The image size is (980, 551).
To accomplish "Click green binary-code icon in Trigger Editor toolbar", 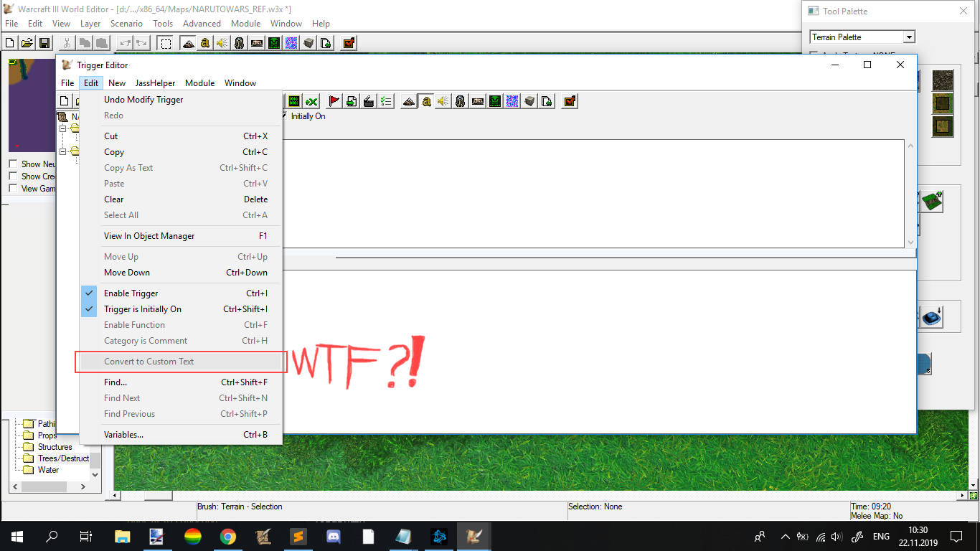I will (294, 101).
